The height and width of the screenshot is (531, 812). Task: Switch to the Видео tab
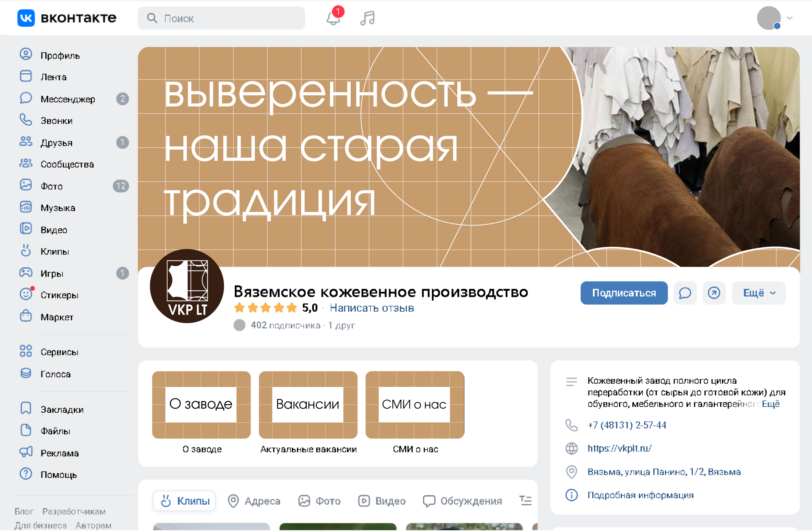click(381, 500)
